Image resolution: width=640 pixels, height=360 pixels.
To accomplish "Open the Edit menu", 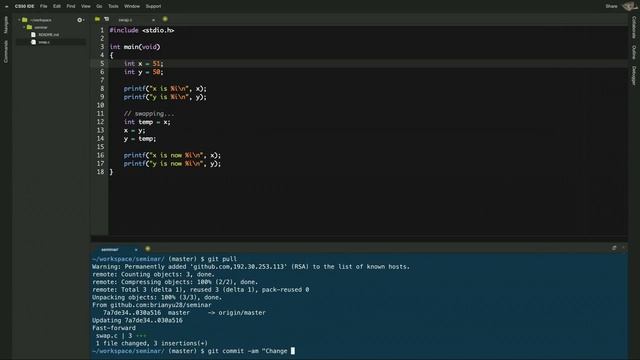I will point(57,6).
